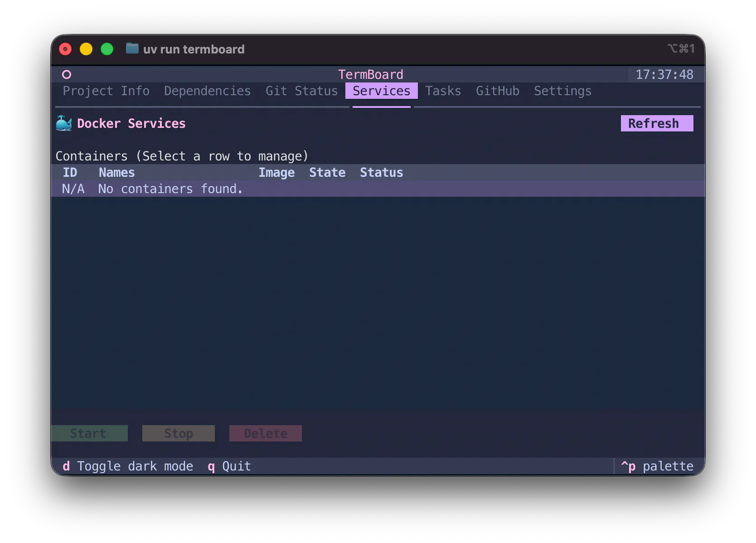
Task: Close the terminal window with red button
Action: coord(65,49)
